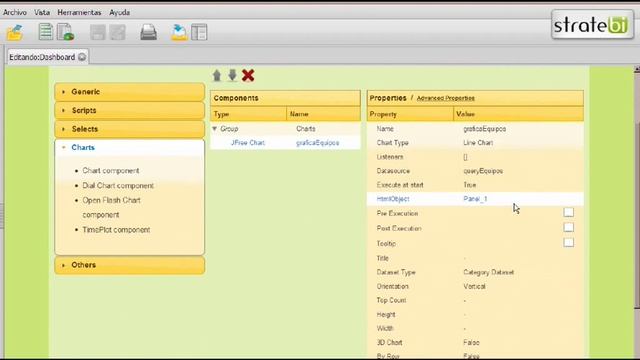The width and height of the screenshot is (640, 360).
Task: Click the Type column header in Components
Action: (x=249, y=114)
